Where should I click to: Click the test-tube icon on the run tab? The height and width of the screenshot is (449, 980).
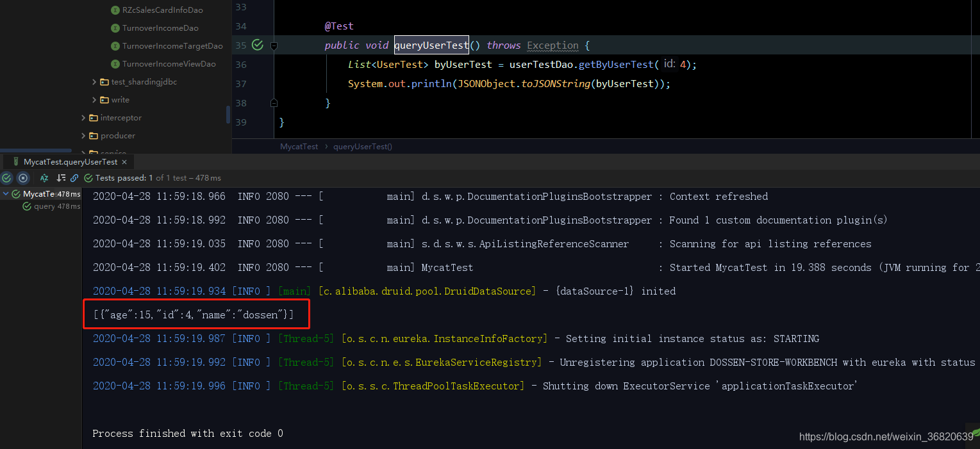pyautogui.click(x=16, y=162)
